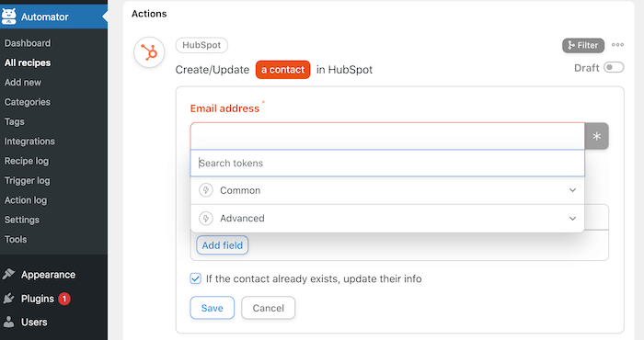Click the Appearance paintbrush icon

point(8,275)
